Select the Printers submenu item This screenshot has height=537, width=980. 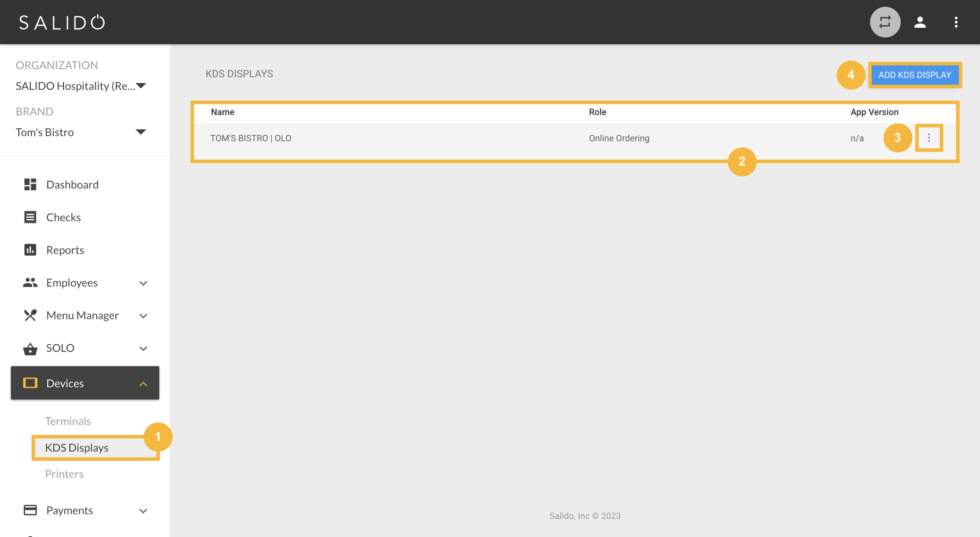point(64,474)
